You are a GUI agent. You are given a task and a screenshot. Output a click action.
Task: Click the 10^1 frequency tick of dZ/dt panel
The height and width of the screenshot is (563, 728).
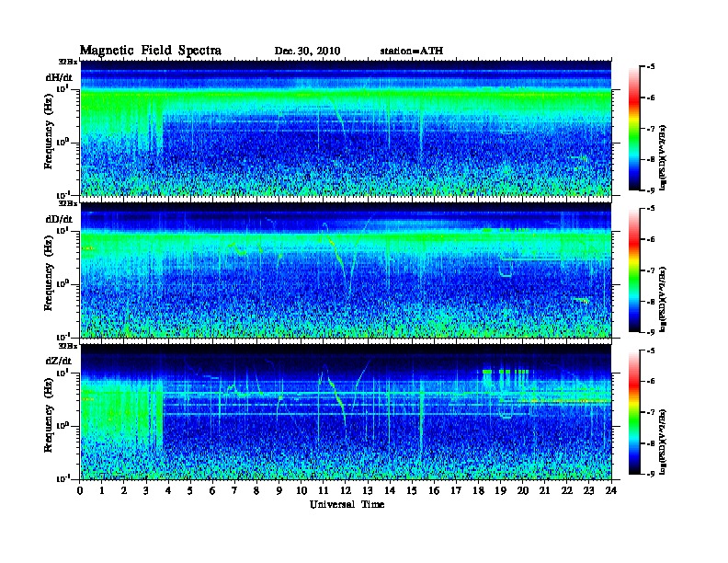click(x=63, y=373)
